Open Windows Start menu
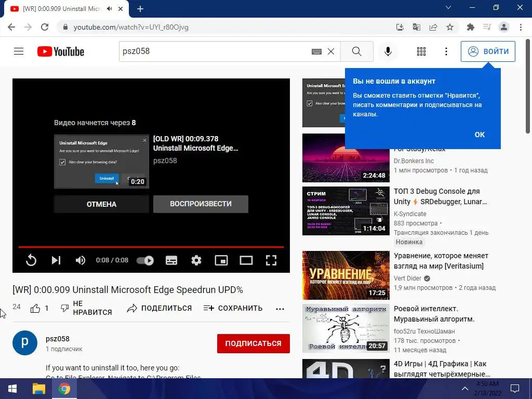 (12, 389)
